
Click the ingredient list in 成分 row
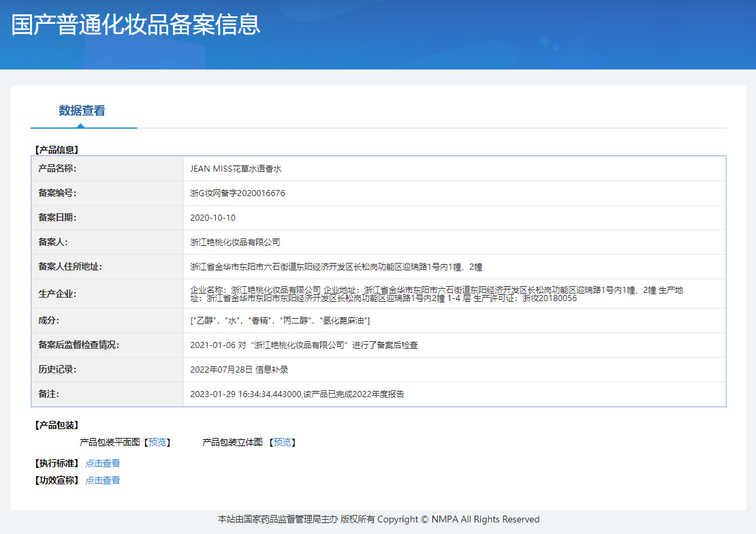tap(280, 321)
